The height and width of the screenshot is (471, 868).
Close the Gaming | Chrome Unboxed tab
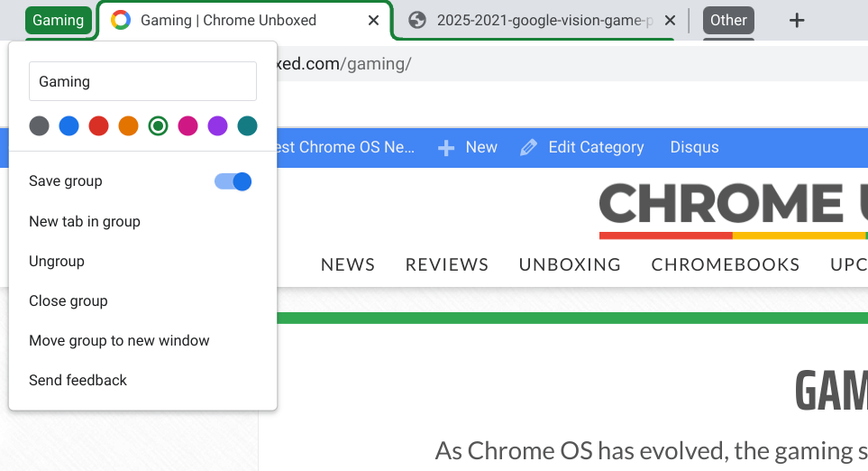click(x=374, y=21)
